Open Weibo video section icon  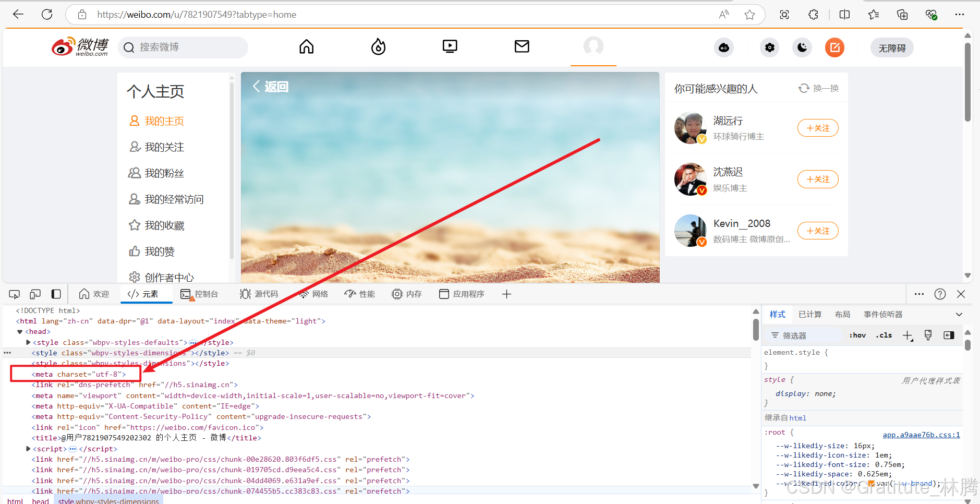(450, 47)
